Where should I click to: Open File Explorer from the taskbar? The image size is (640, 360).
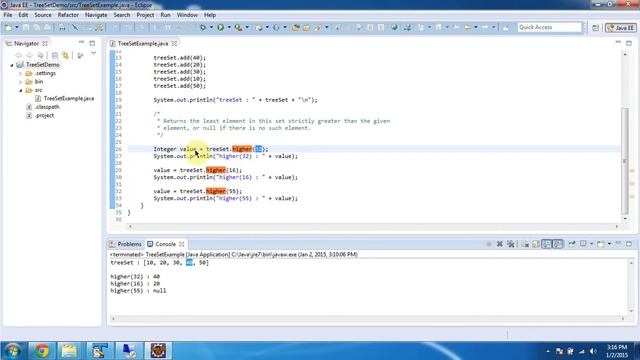coord(69,351)
